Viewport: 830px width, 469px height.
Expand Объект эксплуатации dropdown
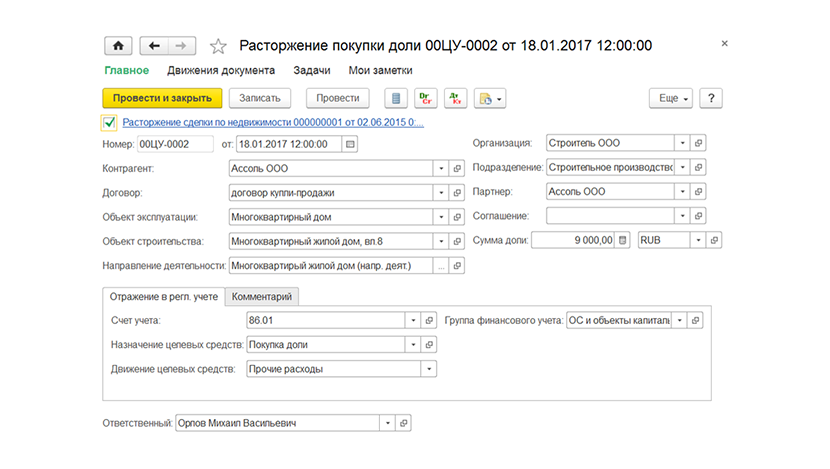[x=441, y=217]
